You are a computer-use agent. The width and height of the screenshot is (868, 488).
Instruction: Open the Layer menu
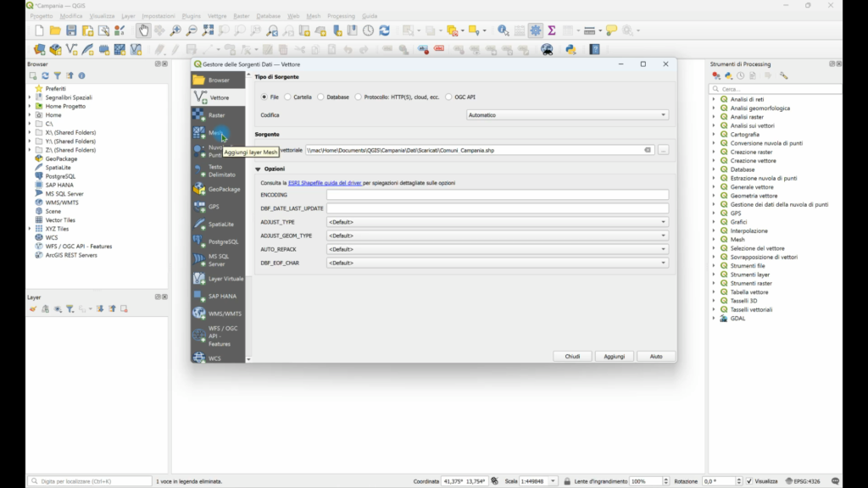(x=128, y=16)
